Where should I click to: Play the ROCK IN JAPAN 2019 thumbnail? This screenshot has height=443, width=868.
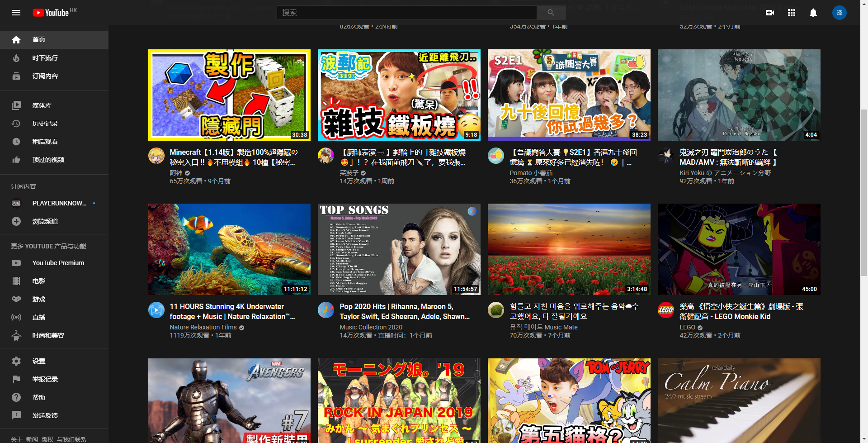click(x=399, y=400)
